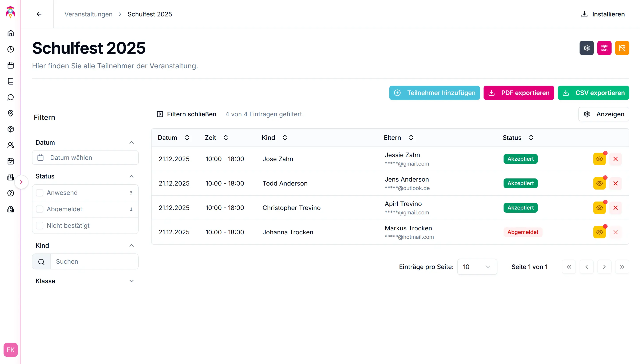Navigate to Veranstaltungen breadcrumb link

tap(88, 14)
